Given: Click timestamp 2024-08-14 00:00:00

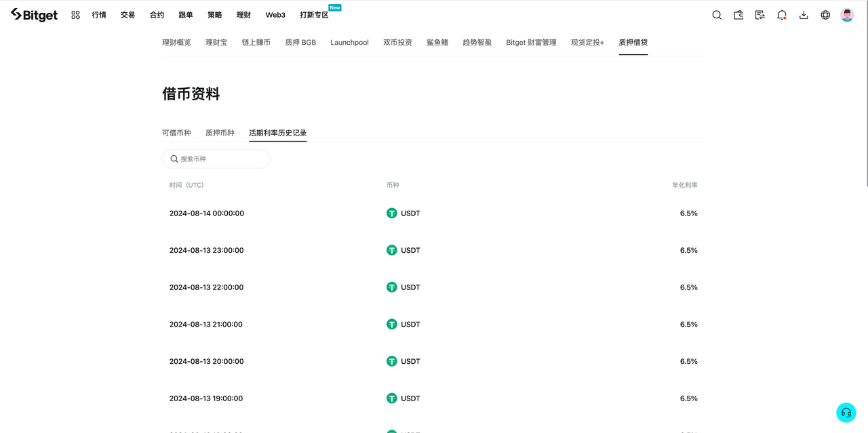Looking at the screenshot, I should [x=207, y=213].
